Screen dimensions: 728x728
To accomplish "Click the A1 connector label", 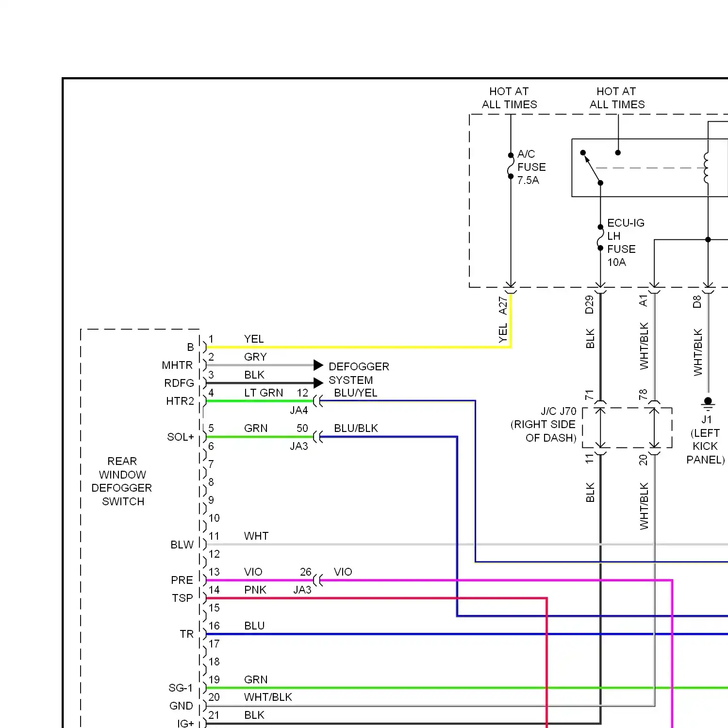I will tap(643, 301).
